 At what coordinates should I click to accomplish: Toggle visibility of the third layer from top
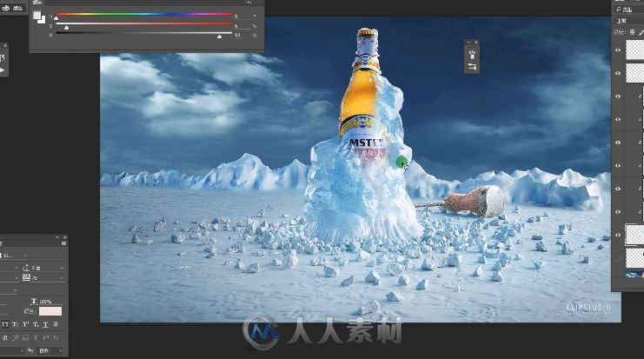(x=618, y=96)
